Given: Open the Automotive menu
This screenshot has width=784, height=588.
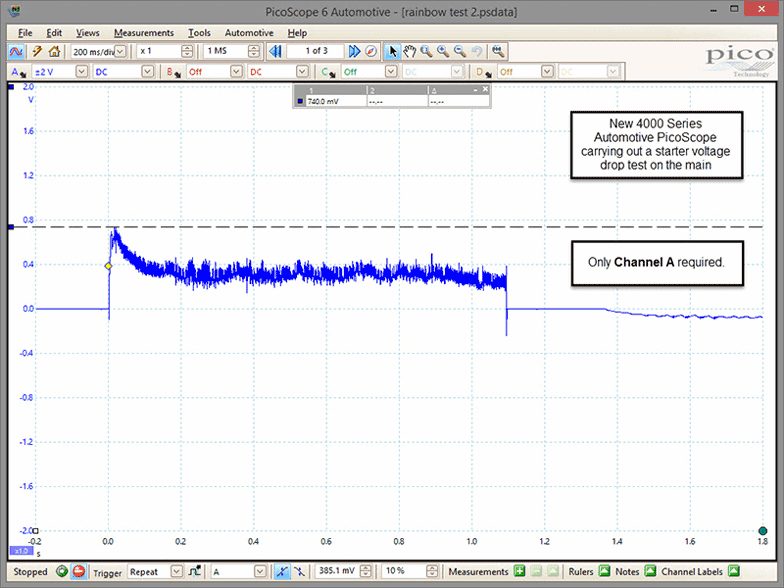Looking at the screenshot, I should point(248,33).
